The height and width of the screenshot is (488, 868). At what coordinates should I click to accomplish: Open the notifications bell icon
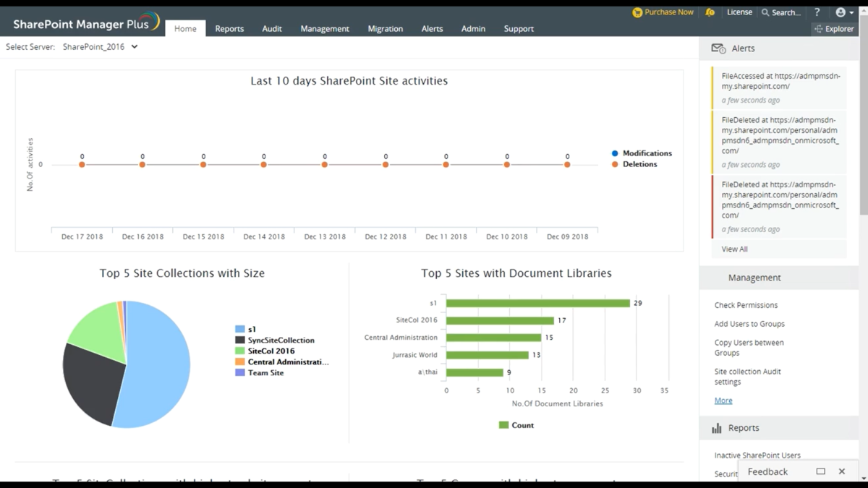710,12
